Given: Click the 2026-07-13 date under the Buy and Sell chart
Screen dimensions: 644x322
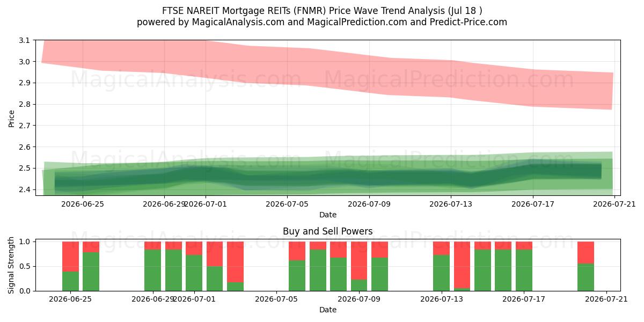Looking at the screenshot, I should (x=442, y=299).
